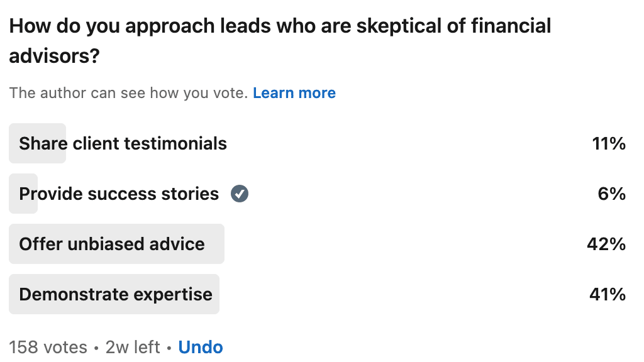Click the 42% result for unbiased advice
This screenshot has width=644, height=362.
click(x=606, y=244)
